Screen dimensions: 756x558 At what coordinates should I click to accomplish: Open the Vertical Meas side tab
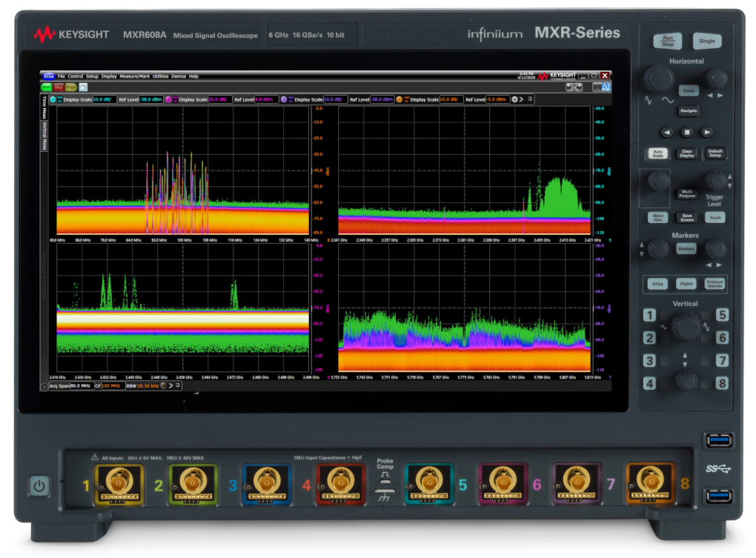pyautogui.click(x=44, y=136)
